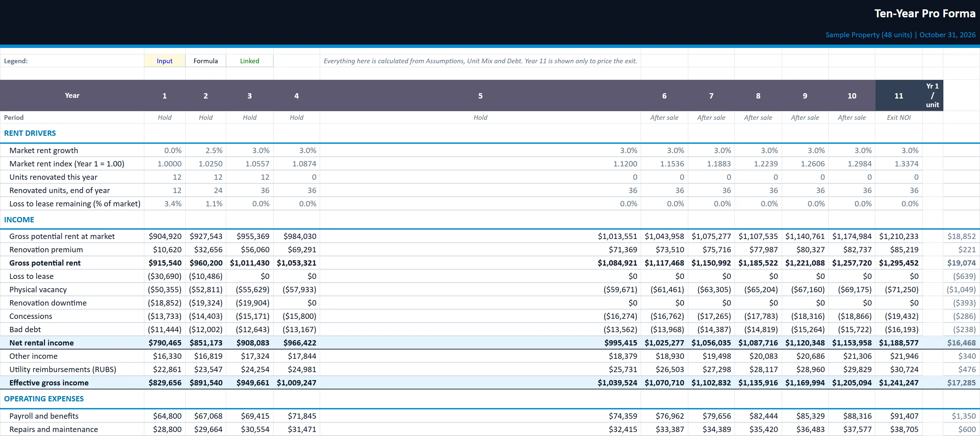Select the 'Market rent growth' row label
Viewport: 980px width, 436px height.
pos(44,150)
